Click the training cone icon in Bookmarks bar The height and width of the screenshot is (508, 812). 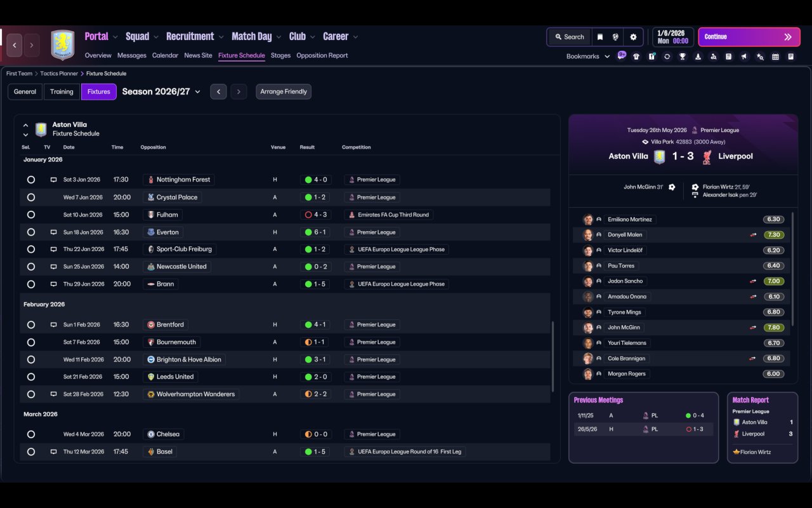(x=698, y=57)
